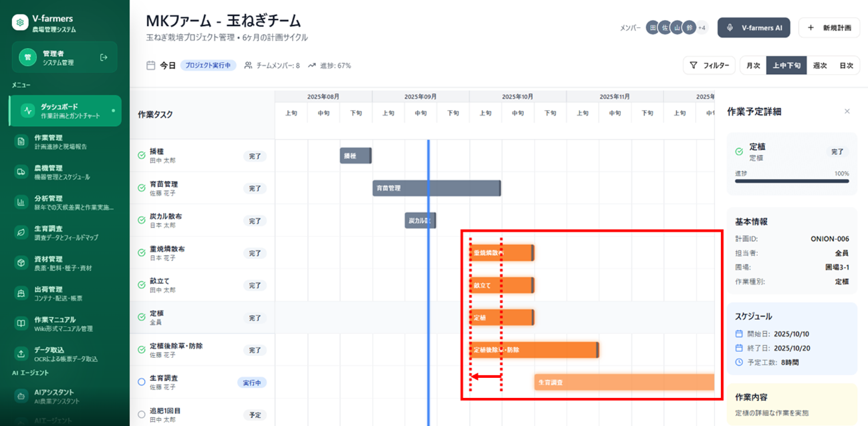Toggle the 追肥1回目 task status circle

[x=142, y=415]
